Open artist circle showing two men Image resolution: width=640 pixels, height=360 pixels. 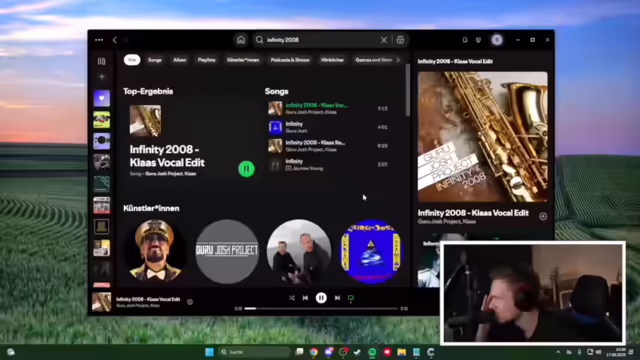pos(299,251)
